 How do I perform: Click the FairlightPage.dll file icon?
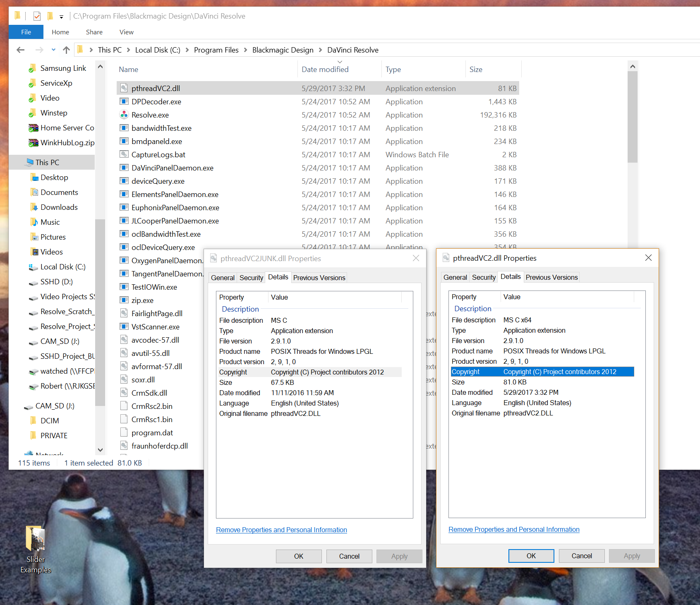click(124, 313)
